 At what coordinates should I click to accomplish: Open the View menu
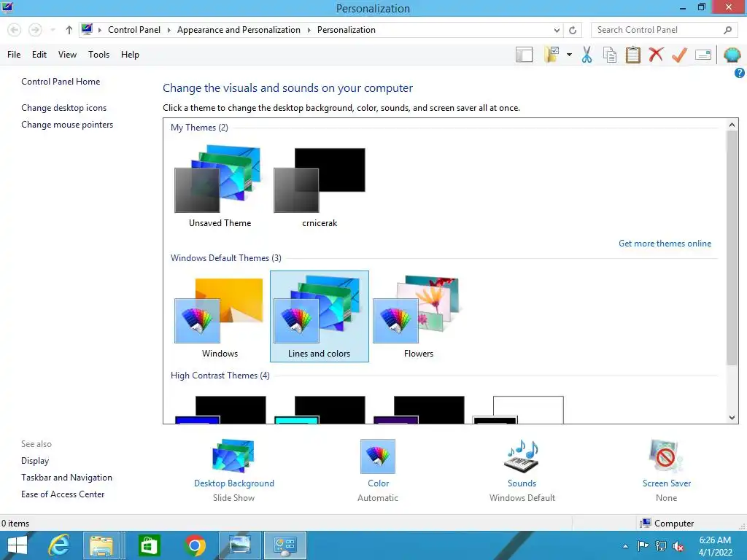point(67,54)
